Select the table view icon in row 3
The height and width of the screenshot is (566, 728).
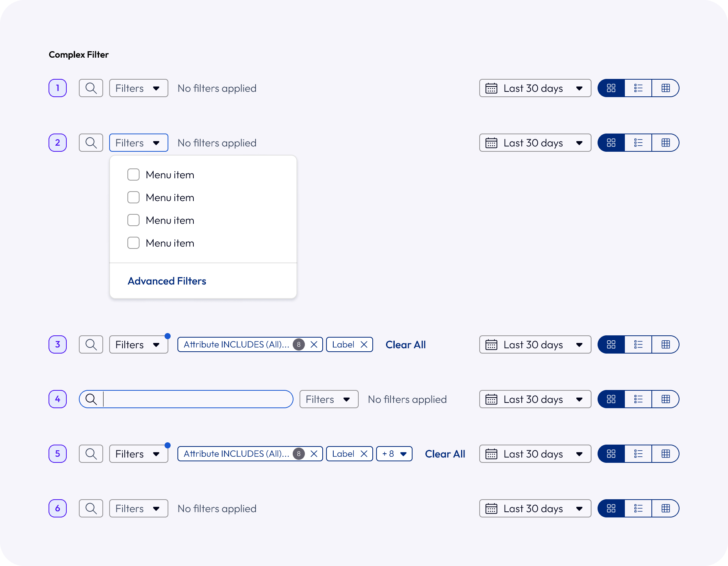coord(666,344)
